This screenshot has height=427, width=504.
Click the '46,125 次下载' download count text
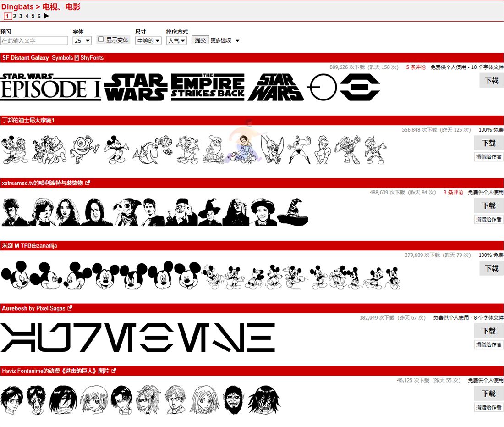pos(413,380)
